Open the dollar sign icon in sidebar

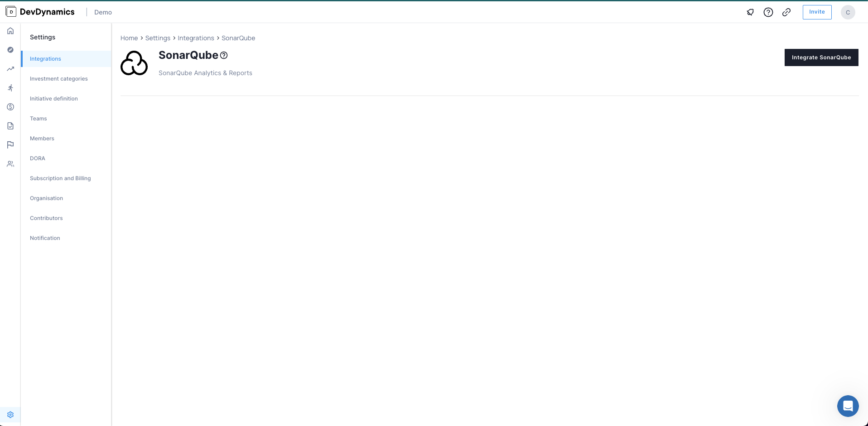tap(10, 107)
